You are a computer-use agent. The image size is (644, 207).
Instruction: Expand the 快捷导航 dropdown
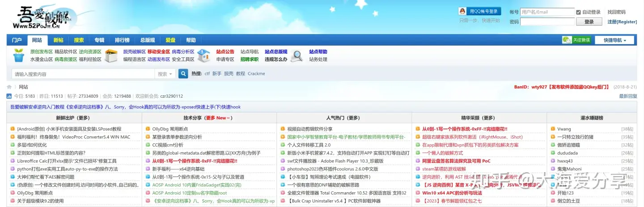click(615, 40)
